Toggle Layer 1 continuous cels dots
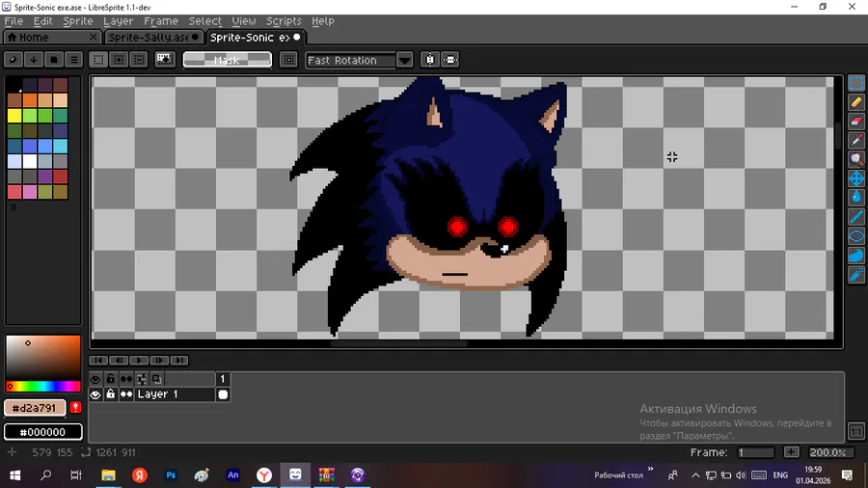Viewport: 868px width, 488px height. [126, 394]
